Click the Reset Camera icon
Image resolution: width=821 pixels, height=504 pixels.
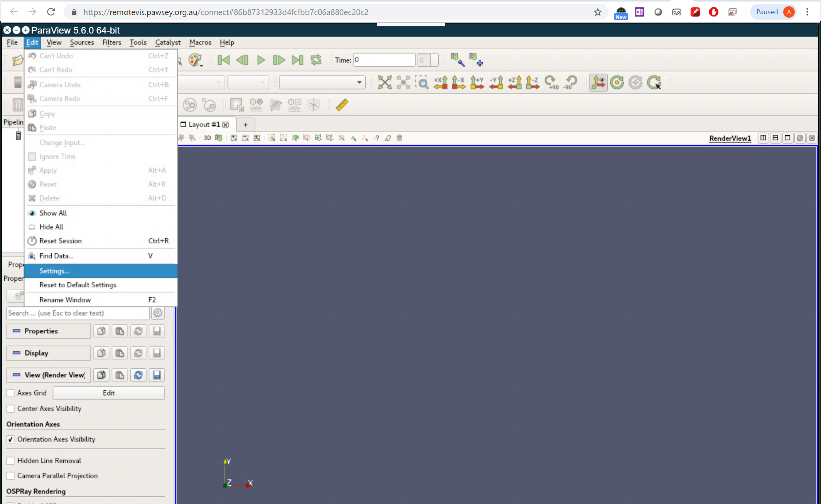pos(385,82)
